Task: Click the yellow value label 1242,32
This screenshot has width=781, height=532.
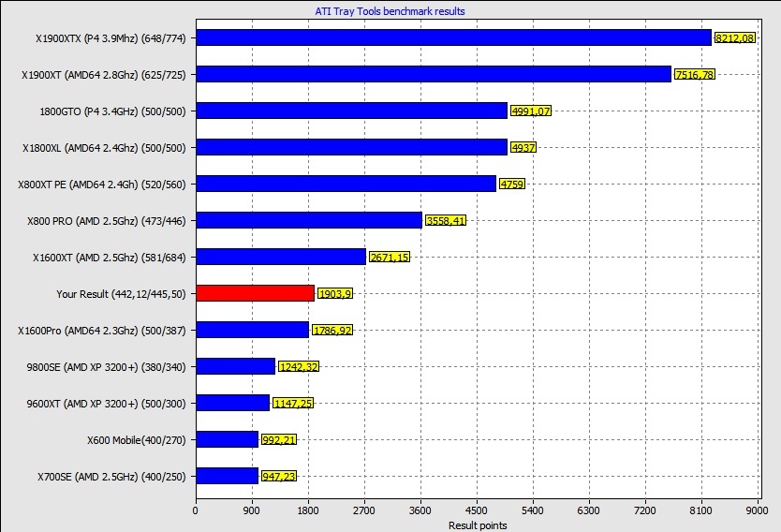Action: coord(299,366)
